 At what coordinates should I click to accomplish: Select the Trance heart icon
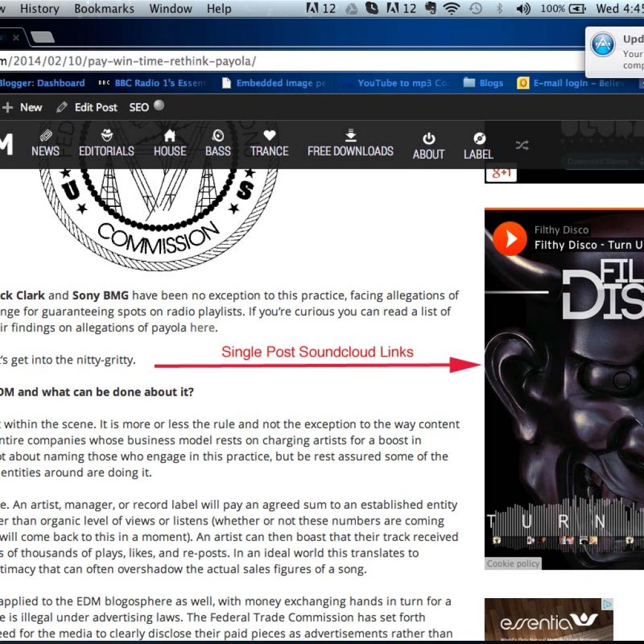[269, 136]
